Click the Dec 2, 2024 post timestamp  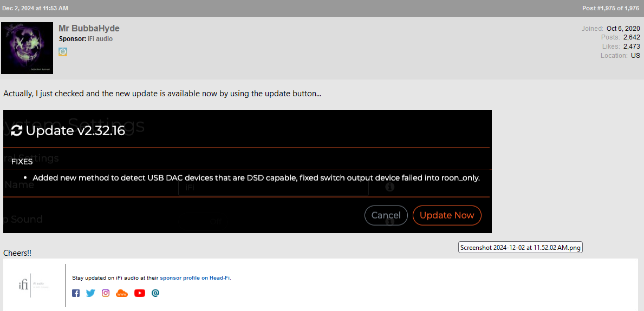point(35,8)
